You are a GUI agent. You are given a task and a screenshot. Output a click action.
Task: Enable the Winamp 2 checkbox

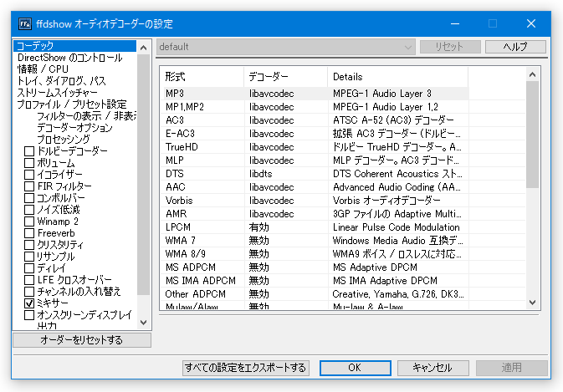point(29,221)
